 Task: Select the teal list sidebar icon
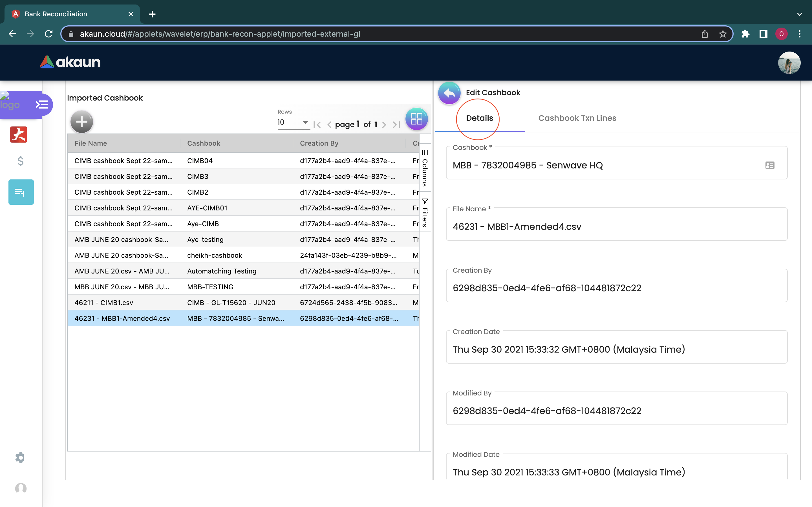21,192
